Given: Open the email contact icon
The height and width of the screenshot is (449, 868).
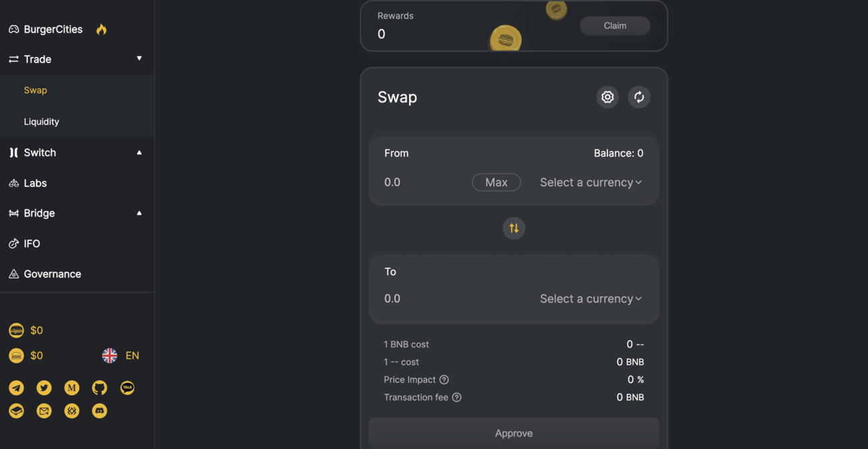Looking at the screenshot, I should tap(44, 411).
